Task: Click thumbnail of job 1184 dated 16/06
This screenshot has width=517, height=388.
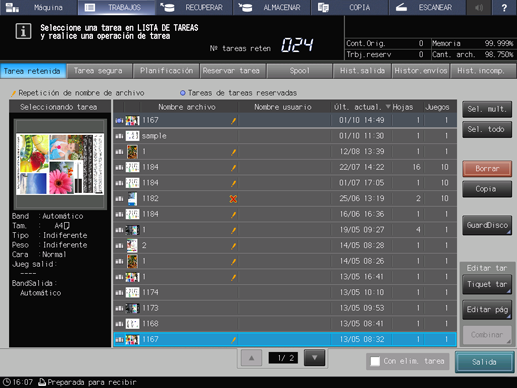Action: 132,214
